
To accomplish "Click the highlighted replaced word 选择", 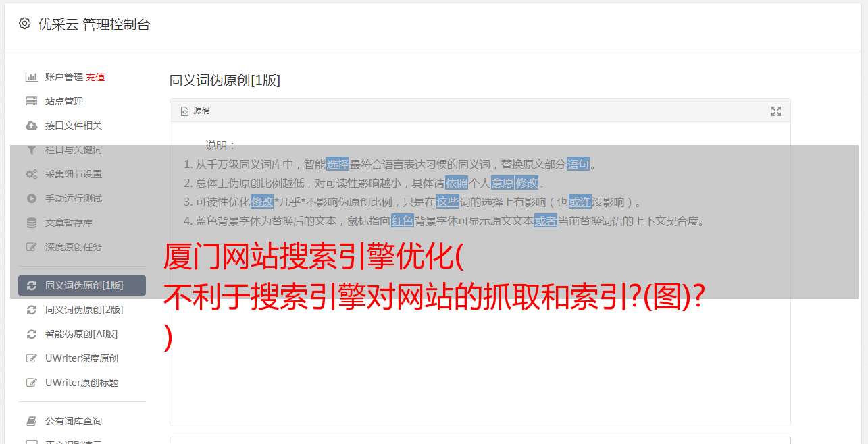I will (x=338, y=164).
